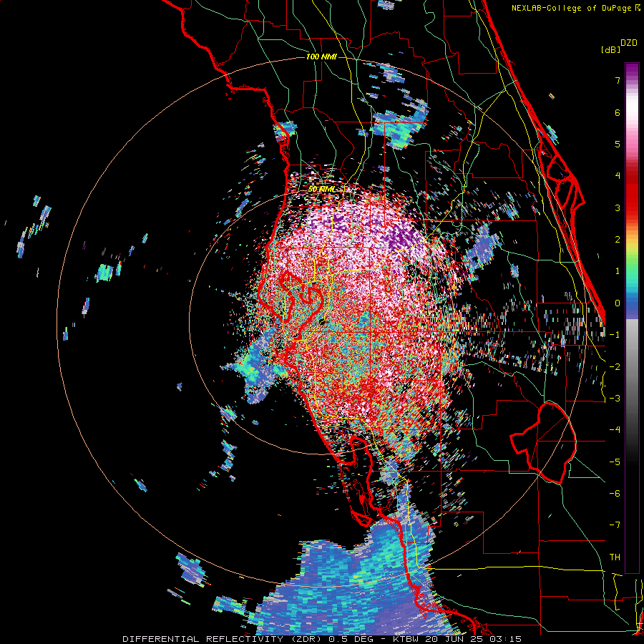
Task: Select the 100 NMI range ring label
Action: [x=321, y=57]
